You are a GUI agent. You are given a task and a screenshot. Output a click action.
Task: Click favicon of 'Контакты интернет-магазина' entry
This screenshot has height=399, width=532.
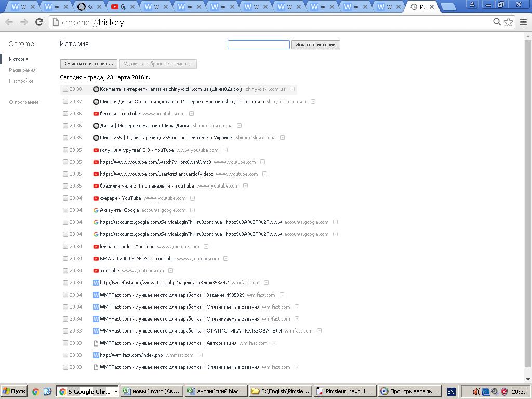(96, 89)
